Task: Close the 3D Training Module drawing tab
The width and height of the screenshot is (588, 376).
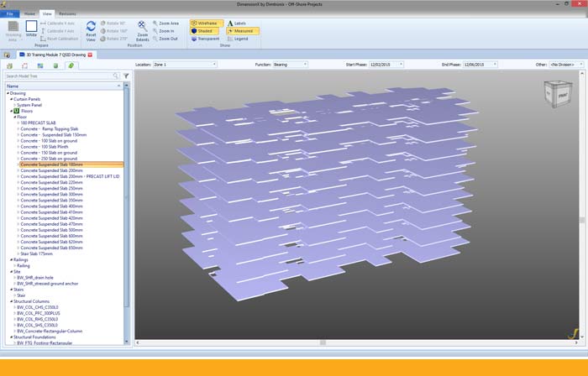Action: [91, 55]
